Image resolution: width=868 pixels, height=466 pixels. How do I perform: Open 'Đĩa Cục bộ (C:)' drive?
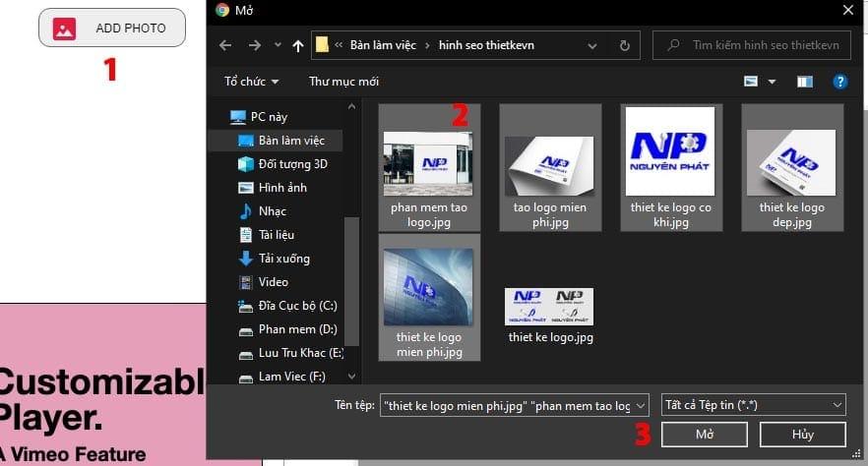(x=287, y=306)
